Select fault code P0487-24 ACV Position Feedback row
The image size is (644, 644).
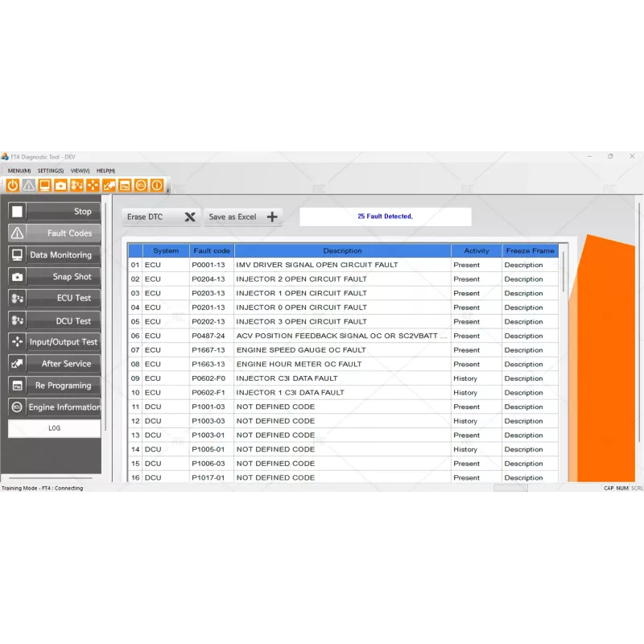click(x=342, y=336)
